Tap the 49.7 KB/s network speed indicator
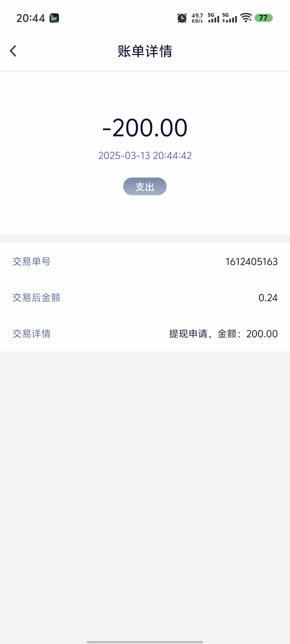The image size is (290, 644). (x=197, y=18)
